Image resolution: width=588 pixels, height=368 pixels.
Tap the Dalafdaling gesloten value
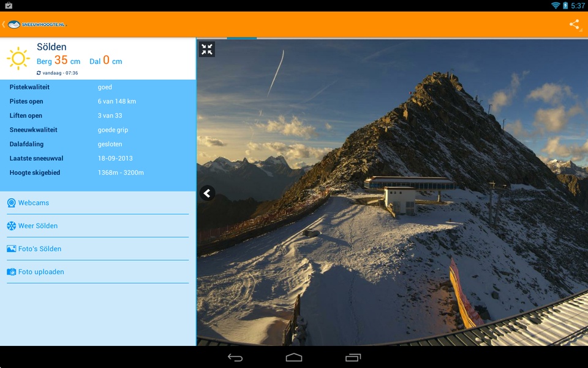[x=110, y=144]
